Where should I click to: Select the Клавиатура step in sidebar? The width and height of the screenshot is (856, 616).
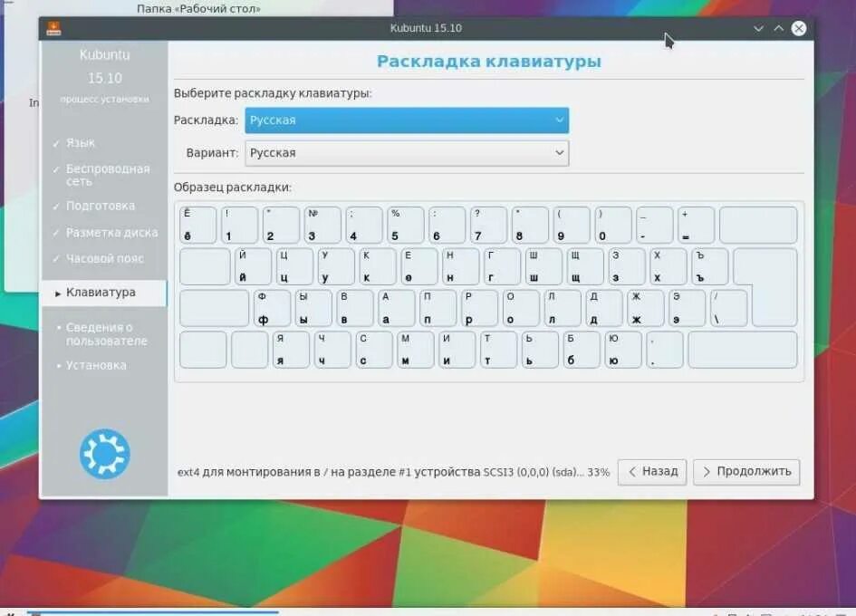coord(104,293)
